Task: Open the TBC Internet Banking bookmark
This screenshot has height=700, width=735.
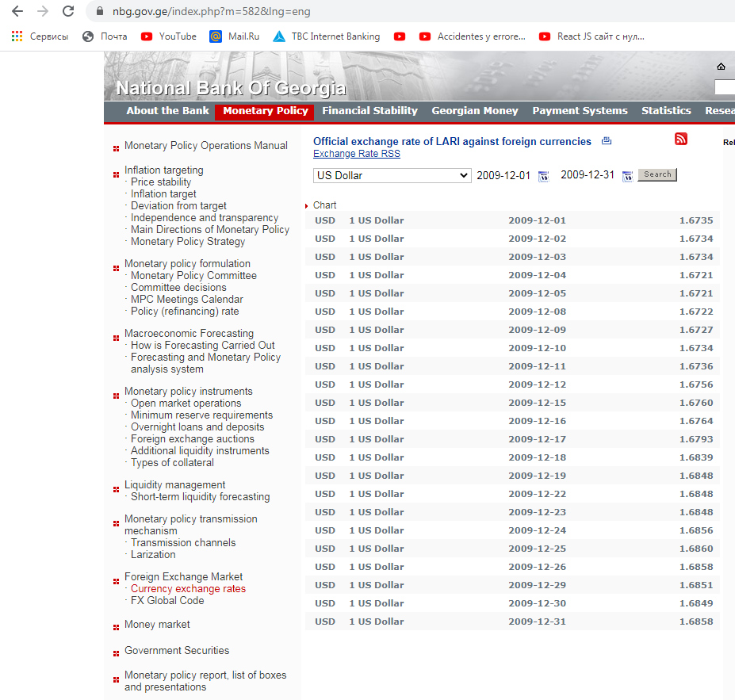Action: pyautogui.click(x=326, y=36)
